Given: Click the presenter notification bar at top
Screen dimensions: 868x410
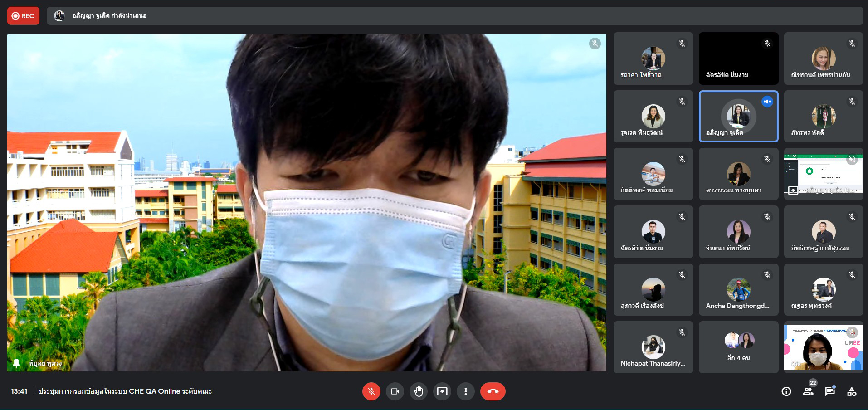Looking at the screenshot, I should (x=454, y=16).
